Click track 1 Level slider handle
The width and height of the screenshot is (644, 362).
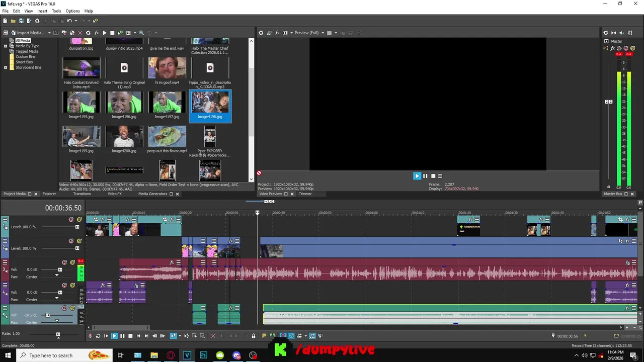click(77, 227)
